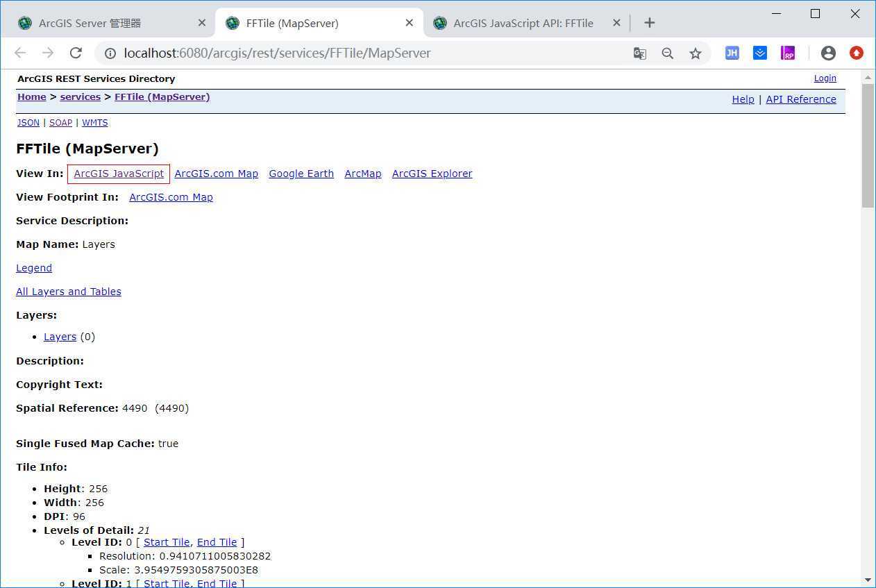Open the blue bookmark extension icon

(760, 53)
